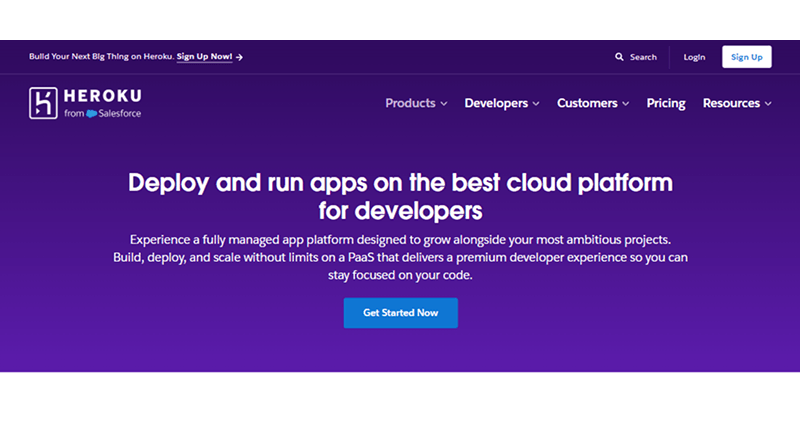Click the Salesforce cloud logo
This screenshot has height=445, width=800.
point(91,114)
